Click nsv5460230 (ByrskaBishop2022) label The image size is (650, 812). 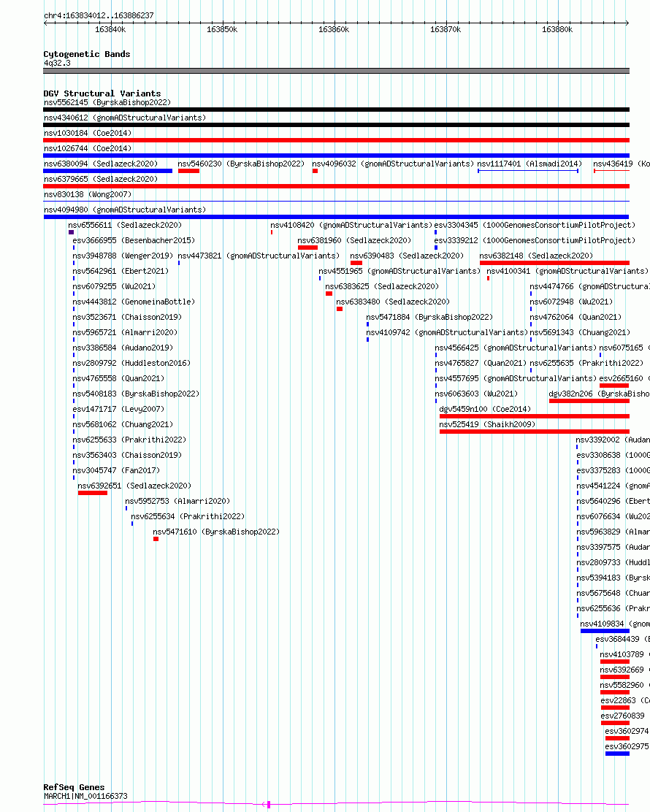[241, 164]
